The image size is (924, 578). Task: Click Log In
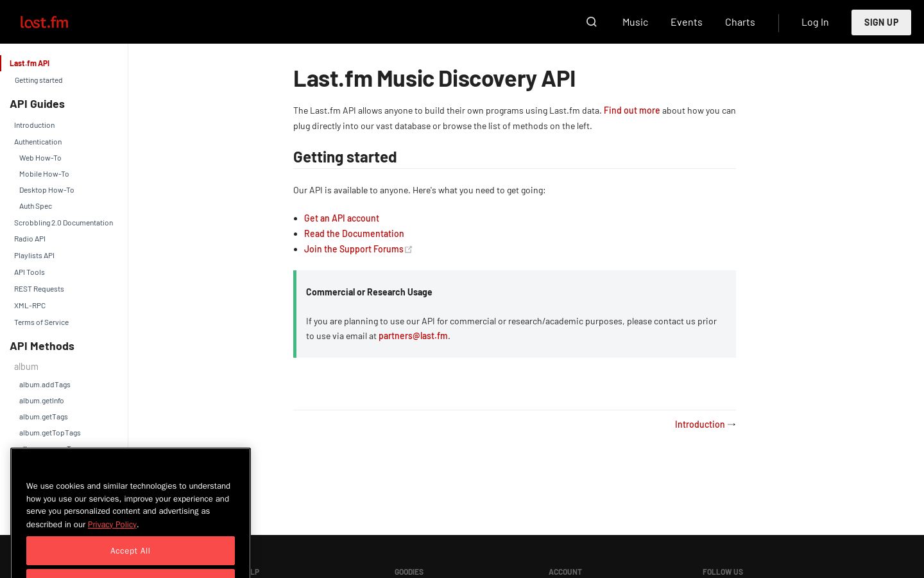pos(815,22)
